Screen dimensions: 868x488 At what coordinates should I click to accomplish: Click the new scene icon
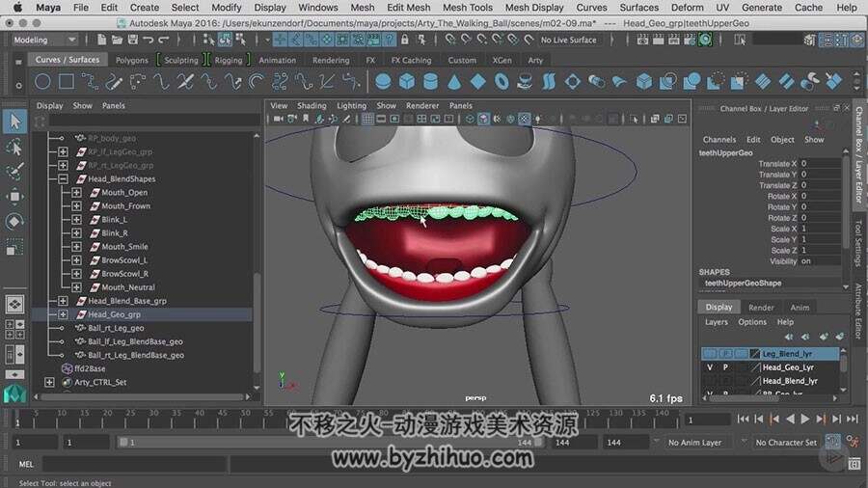[102, 40]
